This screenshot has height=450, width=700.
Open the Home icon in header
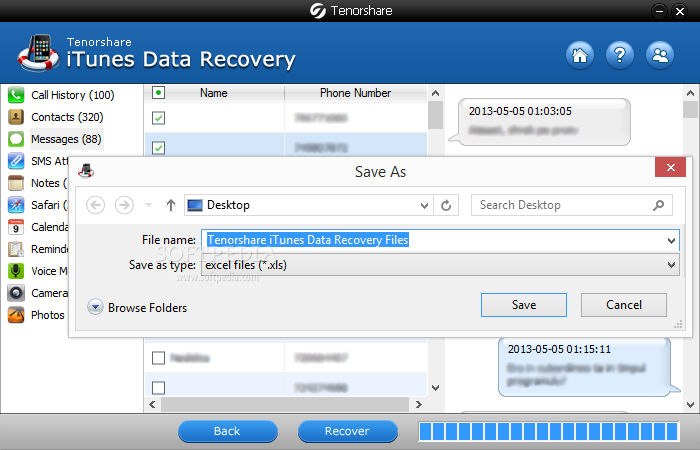coord(580,55)
